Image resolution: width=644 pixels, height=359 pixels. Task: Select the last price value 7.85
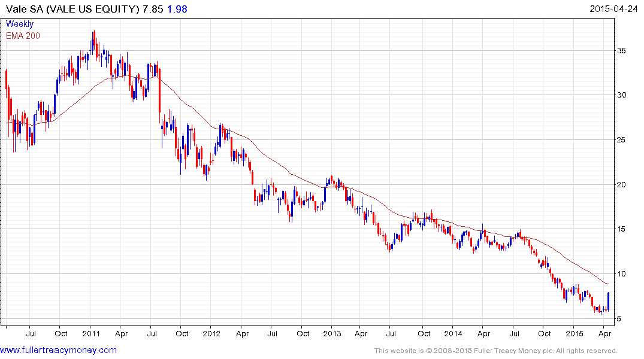(153, 9)
